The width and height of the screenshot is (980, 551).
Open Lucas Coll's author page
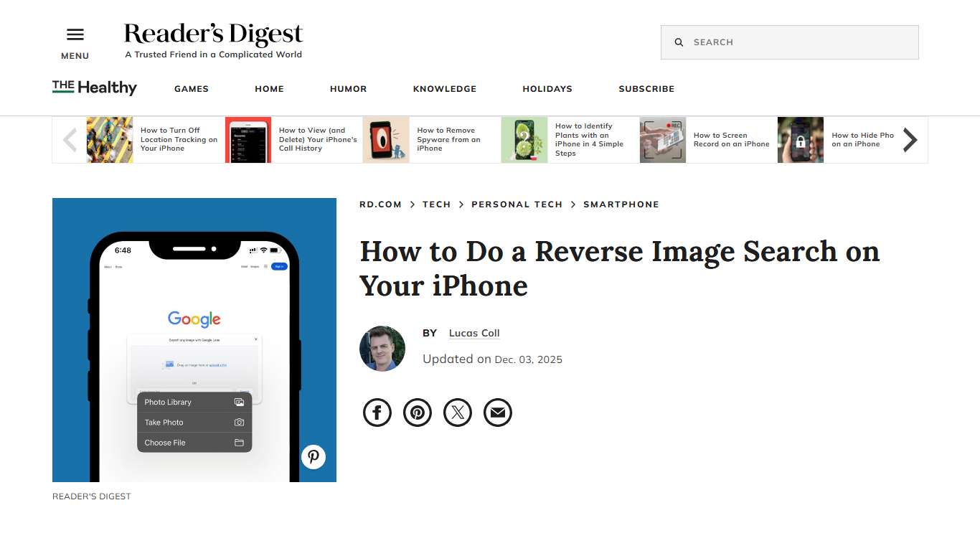[473, 333]
